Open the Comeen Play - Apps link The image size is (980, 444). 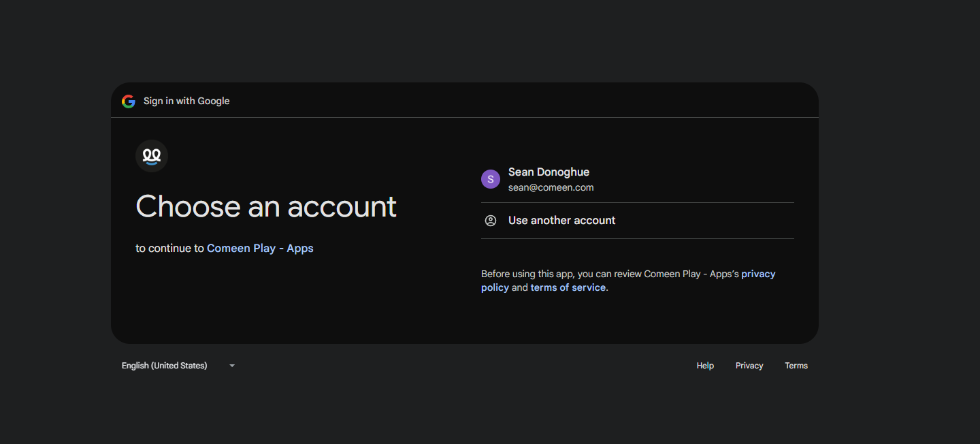[260, 248]
